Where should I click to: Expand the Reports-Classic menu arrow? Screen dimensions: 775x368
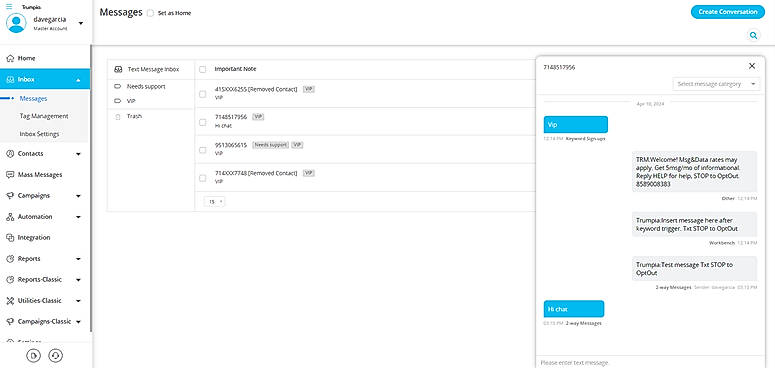point(79,280)
